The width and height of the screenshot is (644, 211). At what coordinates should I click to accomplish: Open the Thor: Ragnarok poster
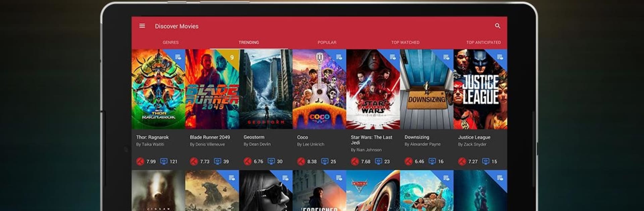(158, 89)
